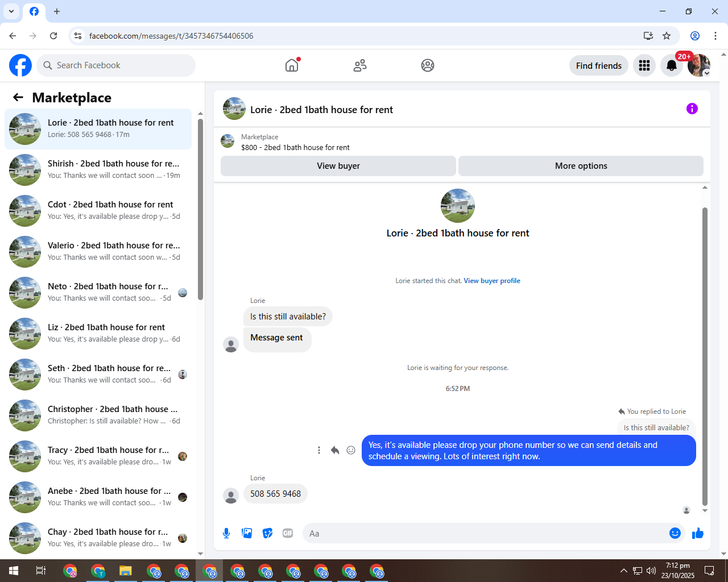The width and height of the screenshot is (728, 582).
Task: Open a new browser tab
Action: tap(57, 11)
